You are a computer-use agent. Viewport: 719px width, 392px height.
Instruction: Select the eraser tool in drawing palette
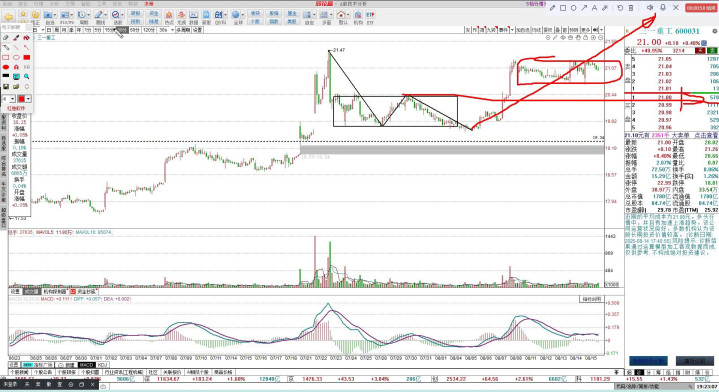6,38
